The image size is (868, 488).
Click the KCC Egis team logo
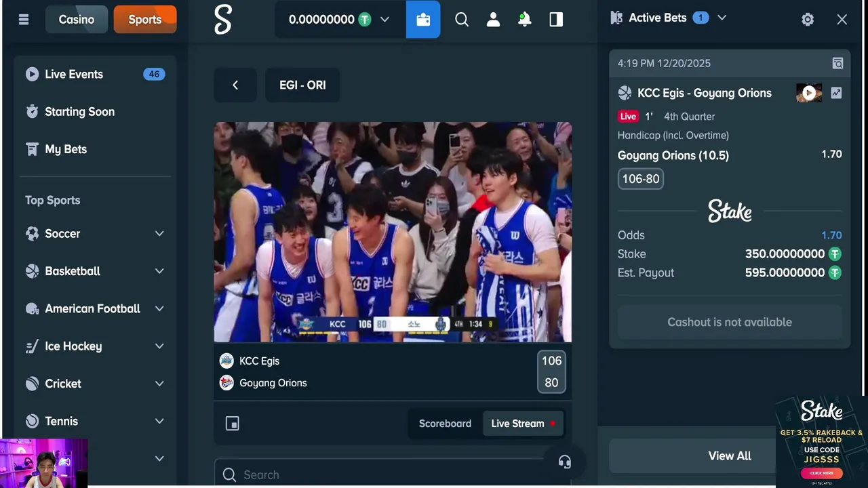tap(226, 361)
